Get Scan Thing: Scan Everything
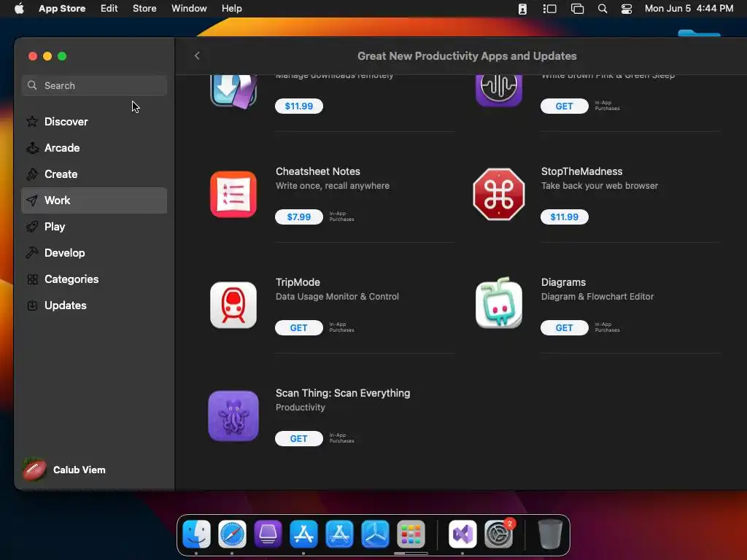Image resolution: width=747 pixels, height=560 pixels. point(298,439)
